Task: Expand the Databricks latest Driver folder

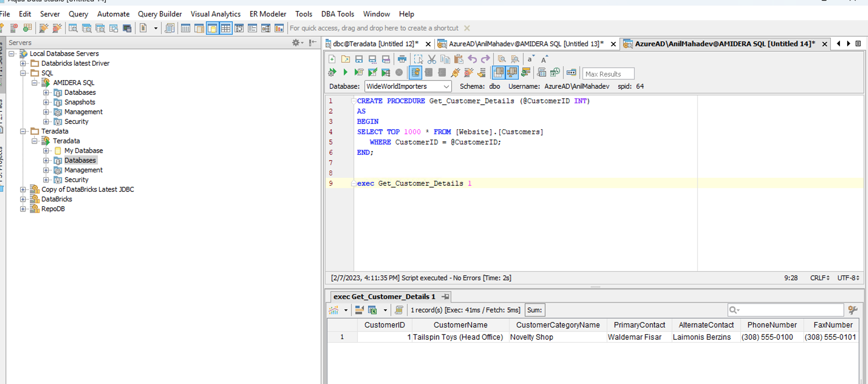Action: (23, 63)
